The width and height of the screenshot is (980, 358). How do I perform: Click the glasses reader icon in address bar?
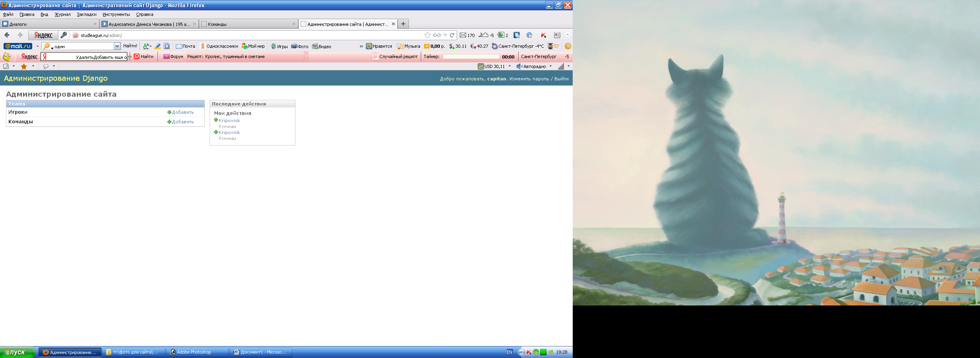coord(437,35)
